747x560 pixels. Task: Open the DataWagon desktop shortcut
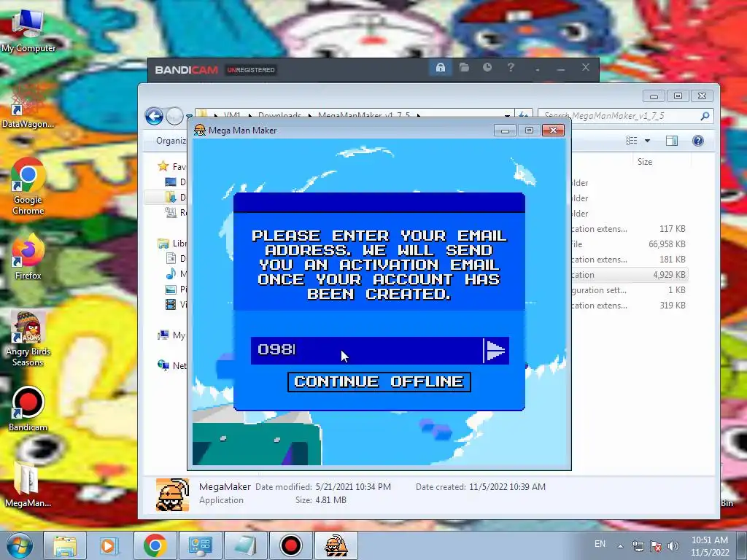(28, 106)
